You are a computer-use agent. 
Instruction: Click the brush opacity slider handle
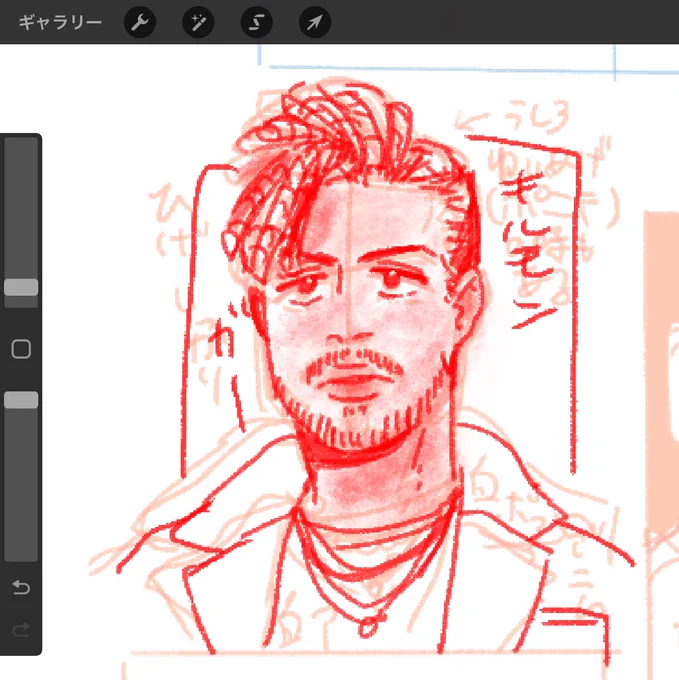click(21, 399)
